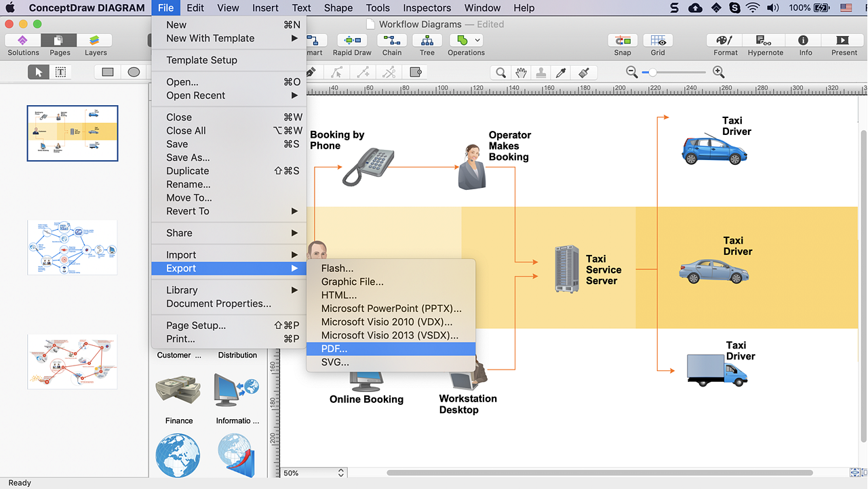Choose SVG... export option
This screenshot has height=489, width=868.
point(391,362)
